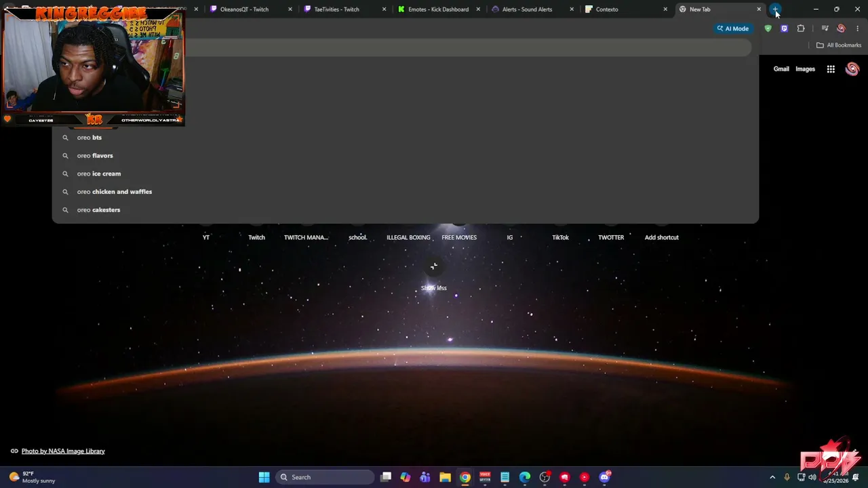Open OBS Studio from the taskbar
This screenshot has height=488, width=868.
[x=545, y=477]
